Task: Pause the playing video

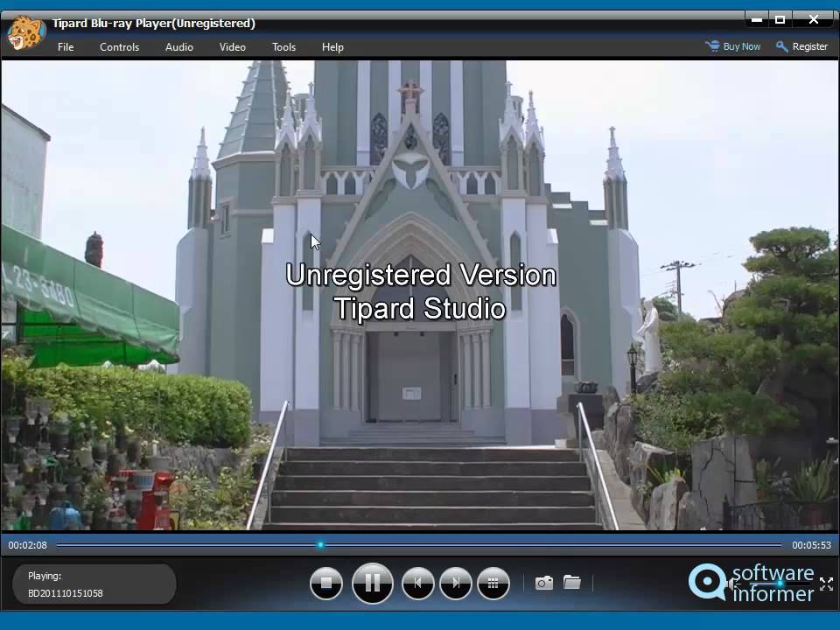Action: 373,583
